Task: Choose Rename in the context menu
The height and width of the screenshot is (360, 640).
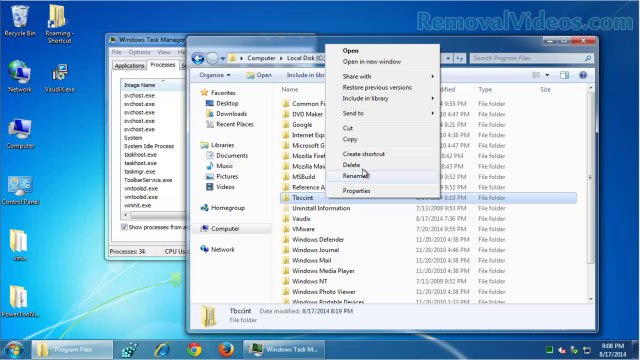Action: coord(383,176)
